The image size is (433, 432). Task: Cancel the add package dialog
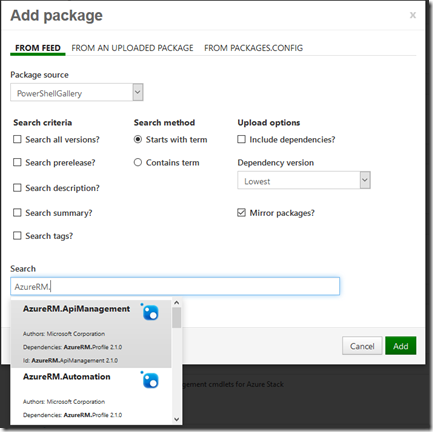point(362,346)
